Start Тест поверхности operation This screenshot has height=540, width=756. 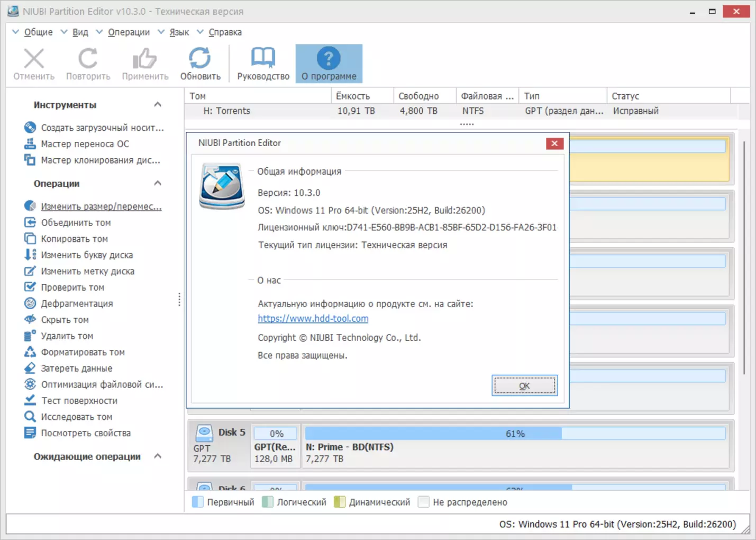[79, 401]
